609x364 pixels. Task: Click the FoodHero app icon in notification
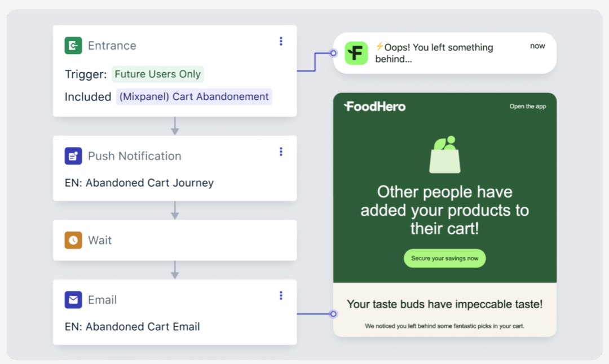356,53
